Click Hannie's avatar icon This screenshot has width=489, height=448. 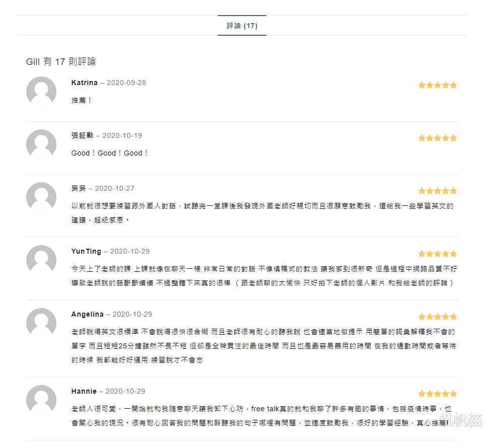tap(41, 400)
